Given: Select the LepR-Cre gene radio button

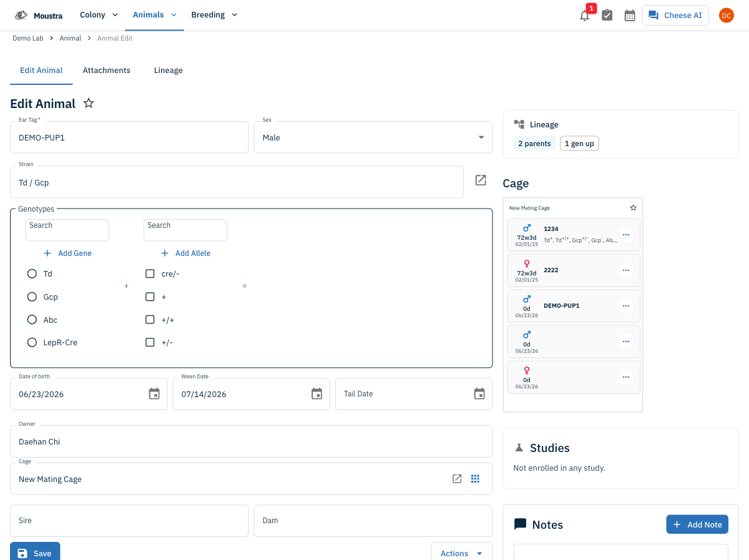Looking at the screenshot, I should (x=32, y=342).
